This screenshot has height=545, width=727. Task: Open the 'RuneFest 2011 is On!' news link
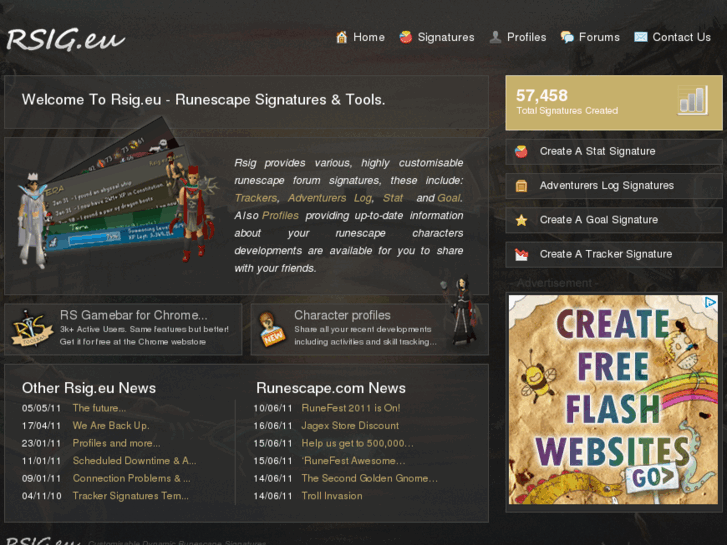coord(351,408)
